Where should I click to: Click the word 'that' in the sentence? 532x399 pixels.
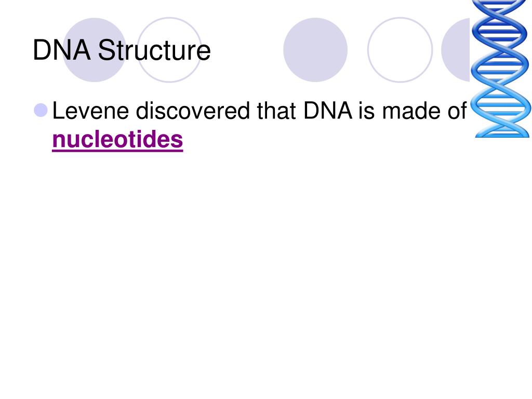coord(276,111)
